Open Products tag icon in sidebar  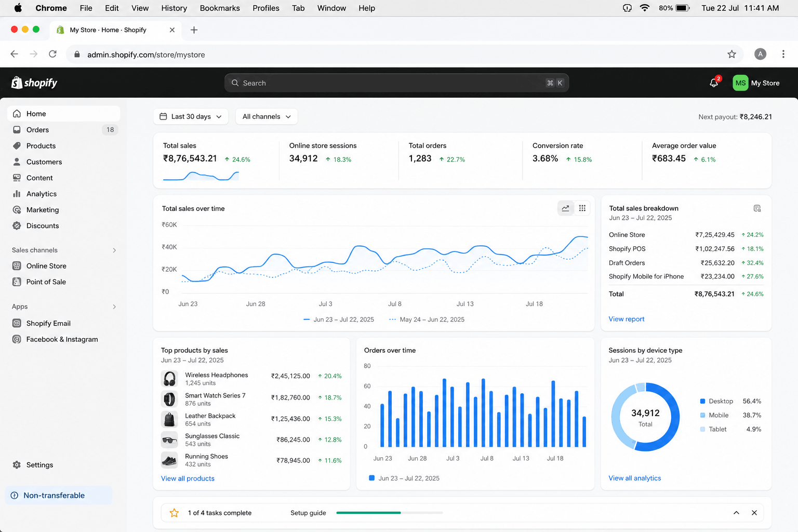point(17,146)
